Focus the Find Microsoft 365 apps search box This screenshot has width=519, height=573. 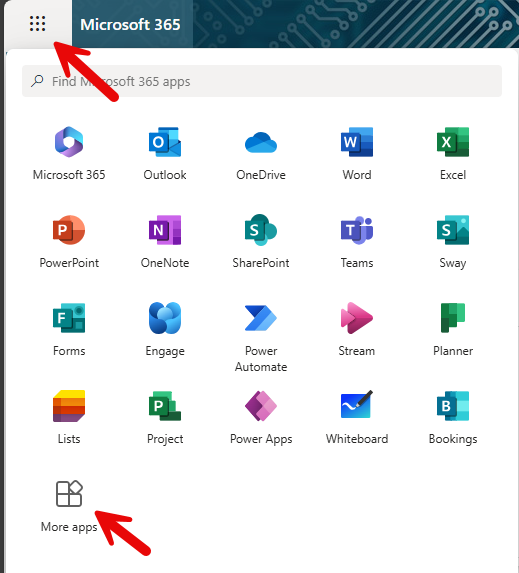coord(262,81)
